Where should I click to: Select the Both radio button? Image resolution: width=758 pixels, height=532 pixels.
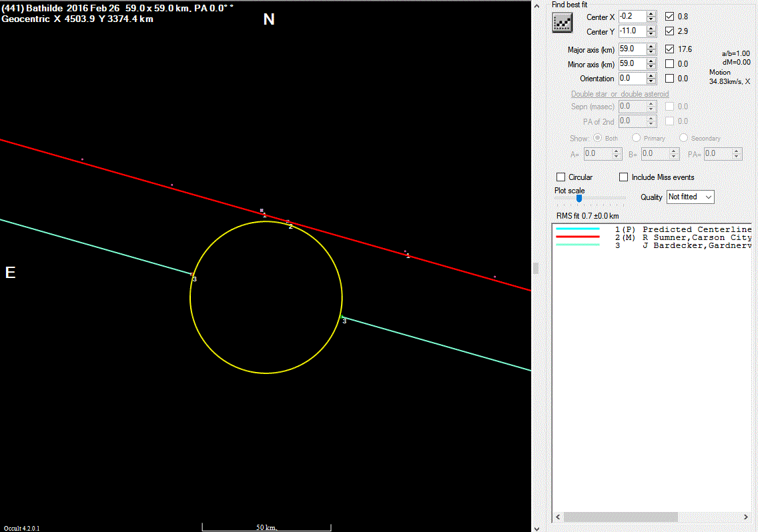tap(597, 138)
